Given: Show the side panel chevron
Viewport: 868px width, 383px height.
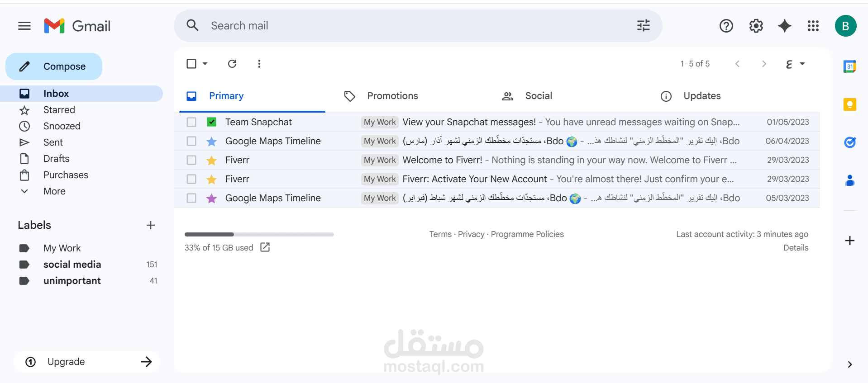Looking at the screenshot, I should (850, 364).
